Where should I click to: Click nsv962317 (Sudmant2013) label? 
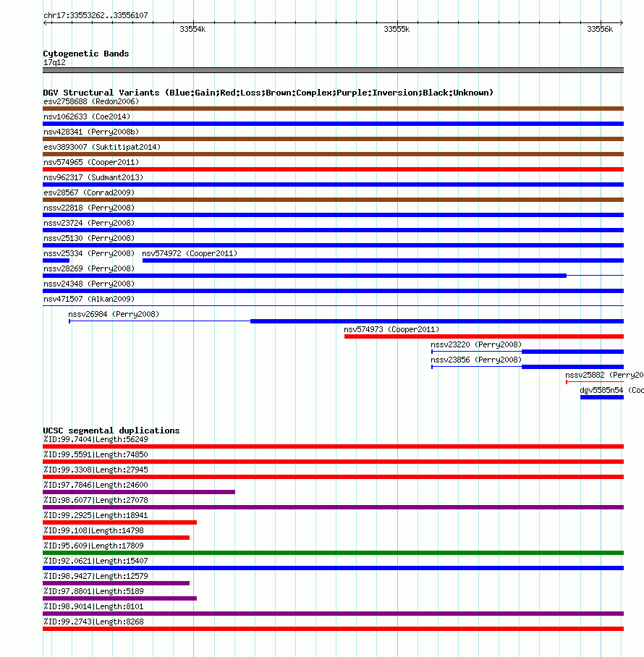(93, 177)
